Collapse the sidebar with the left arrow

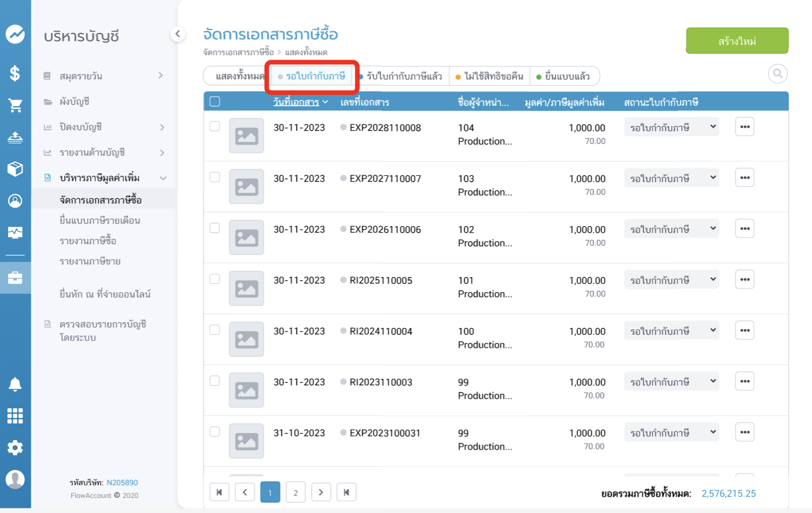tap(177, 34)
